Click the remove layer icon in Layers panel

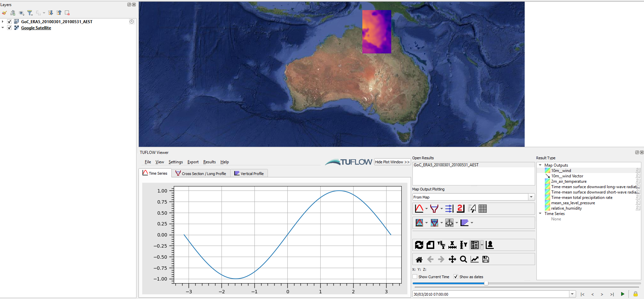[x=67, y=13]
